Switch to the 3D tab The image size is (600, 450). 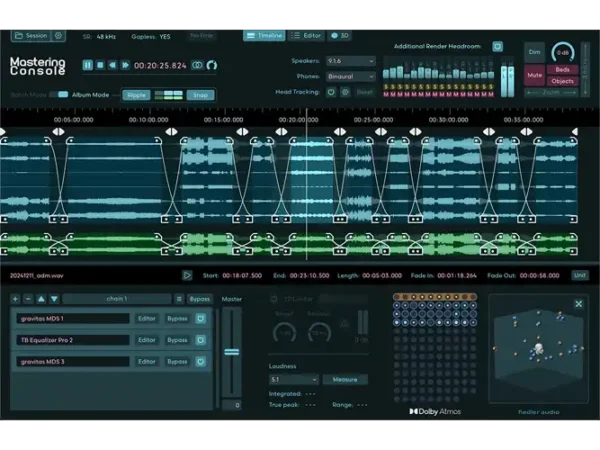click(339, 36)
